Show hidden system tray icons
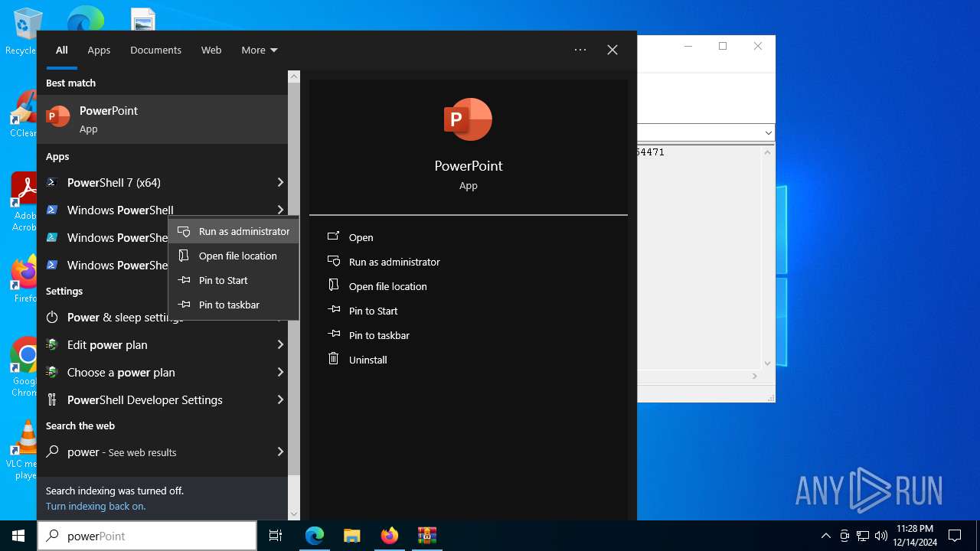 click(825, 536)
